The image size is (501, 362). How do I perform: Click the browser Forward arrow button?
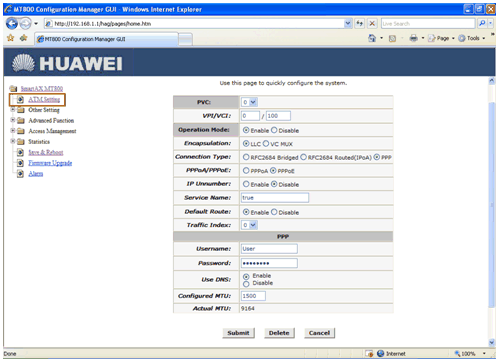pos(25,24)
